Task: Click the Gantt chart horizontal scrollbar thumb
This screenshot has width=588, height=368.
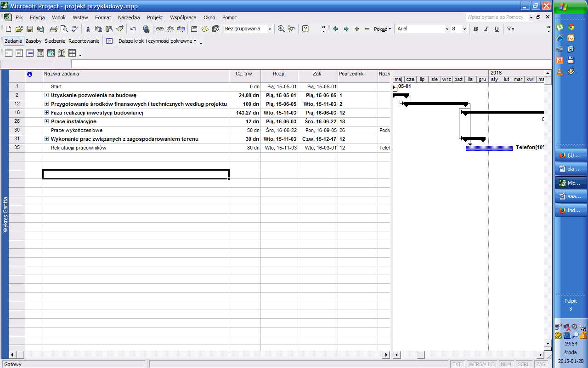Action: (x=420, y=355)
